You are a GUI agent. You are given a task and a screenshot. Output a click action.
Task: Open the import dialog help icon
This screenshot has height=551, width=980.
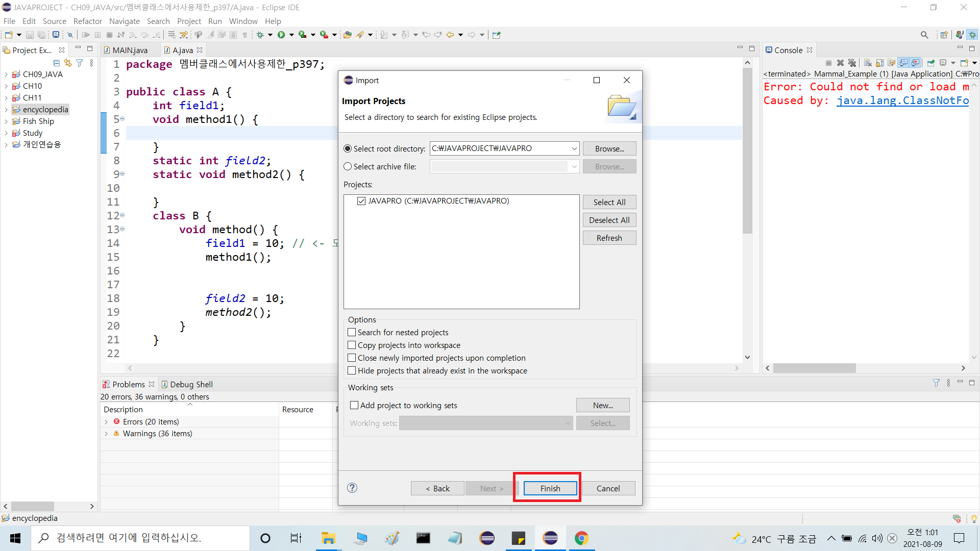pyautogui.click(x=352, y=488)
